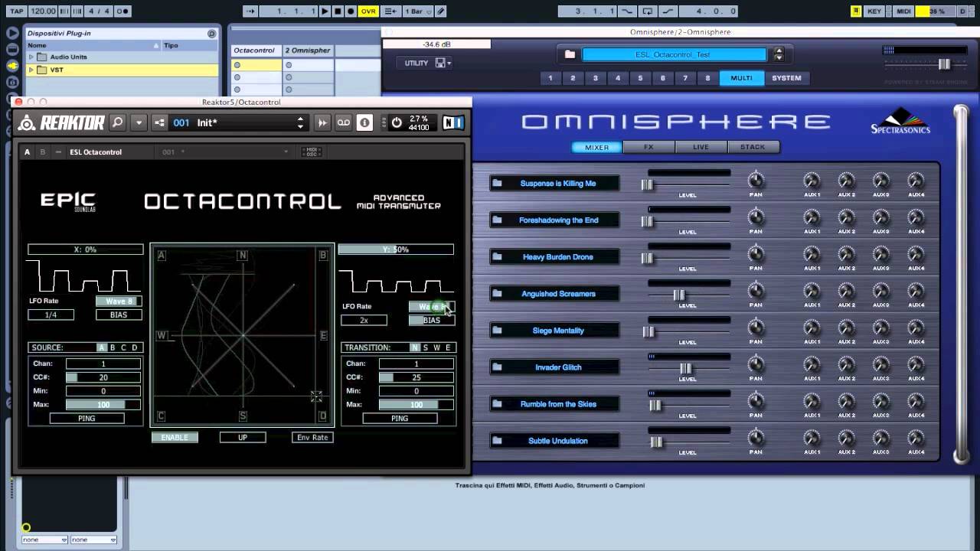Select TRANSITION option E

point(448,347)
